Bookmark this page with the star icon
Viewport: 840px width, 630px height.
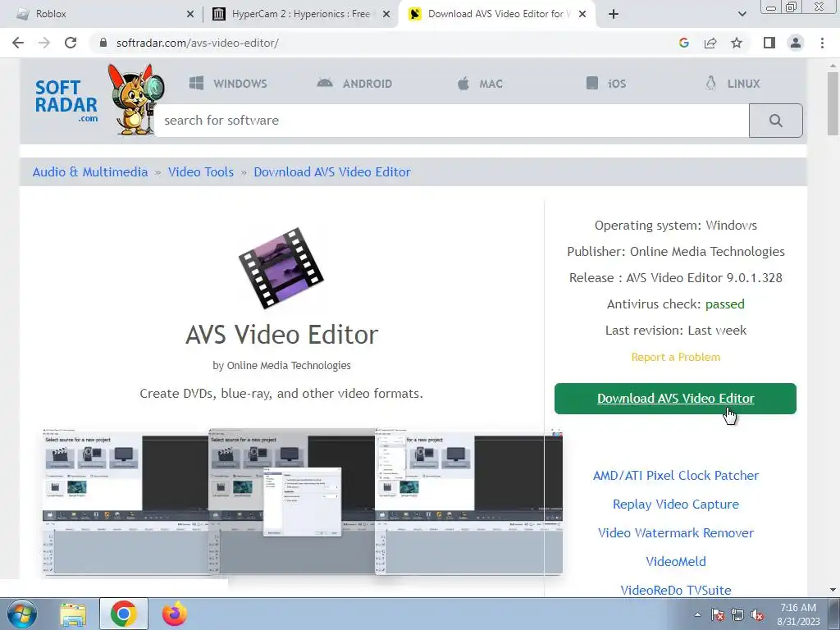(x=737, y=43)
